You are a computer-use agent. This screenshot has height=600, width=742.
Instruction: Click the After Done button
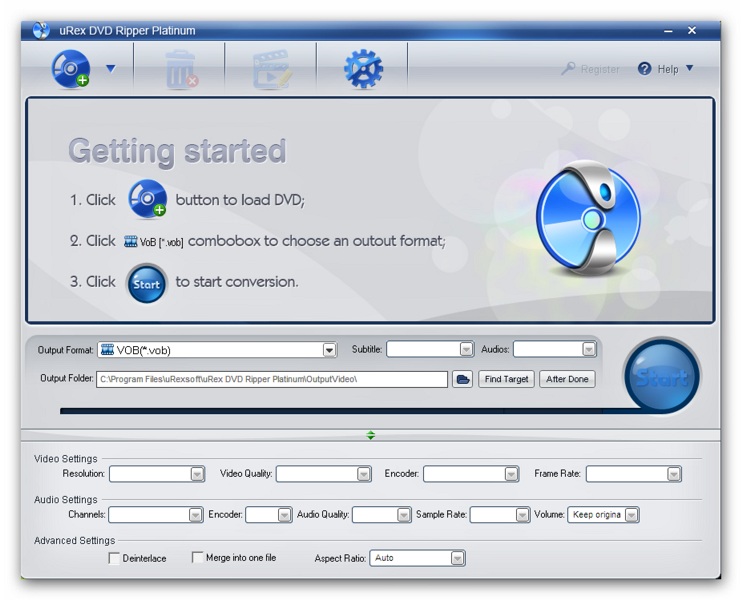567,379
